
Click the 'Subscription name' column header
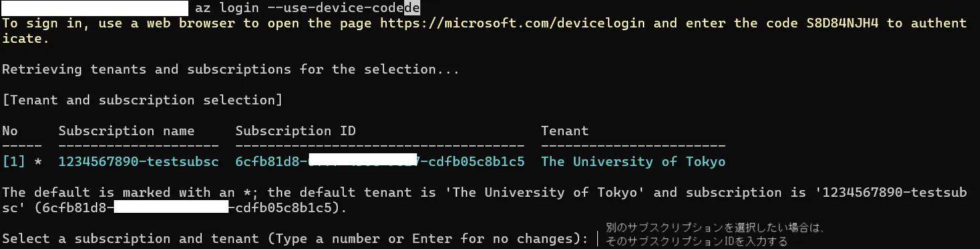(x=127, y=131)
